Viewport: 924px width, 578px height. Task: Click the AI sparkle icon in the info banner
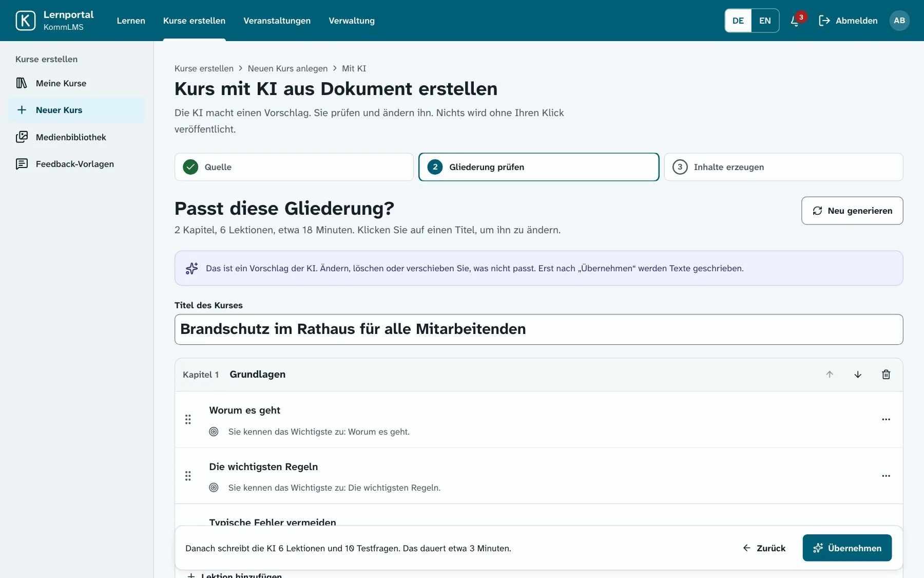coord(191,268)
